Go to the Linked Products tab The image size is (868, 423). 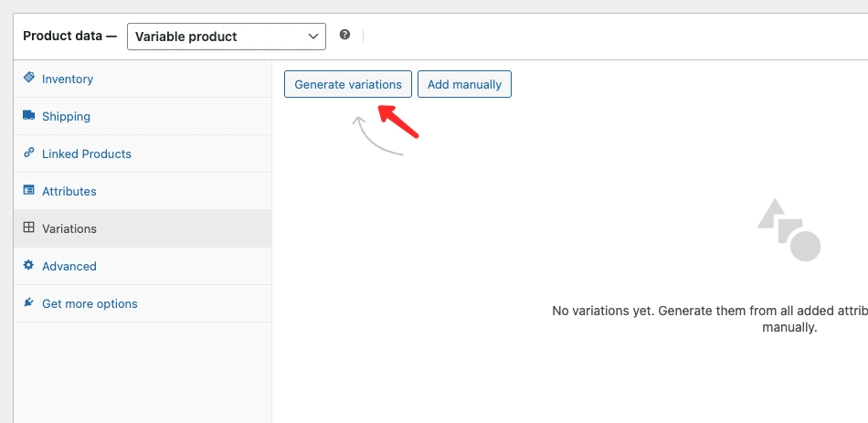[x=87, y=154]
